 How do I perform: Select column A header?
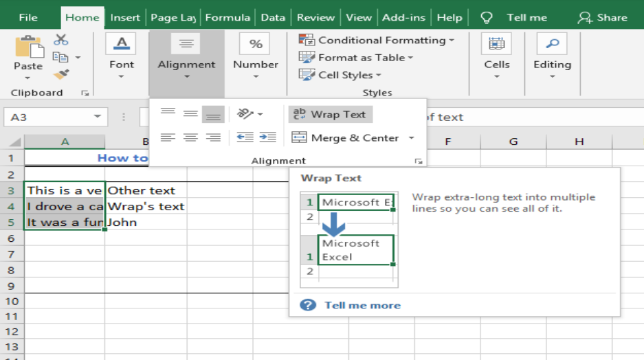click(65, 142)
